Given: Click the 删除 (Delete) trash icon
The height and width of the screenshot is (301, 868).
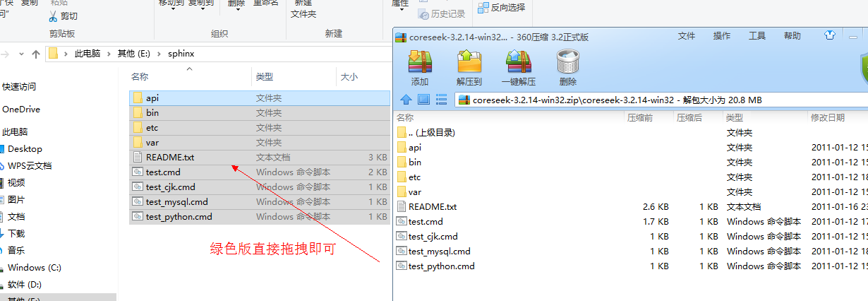Looking at the screenshot, I should pyautogui.click(x=568, y=63).
